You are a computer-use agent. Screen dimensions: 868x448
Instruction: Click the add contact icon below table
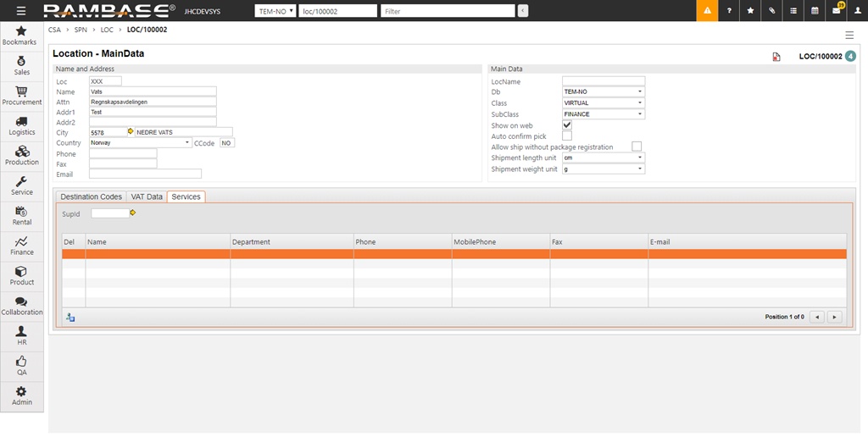70,317
